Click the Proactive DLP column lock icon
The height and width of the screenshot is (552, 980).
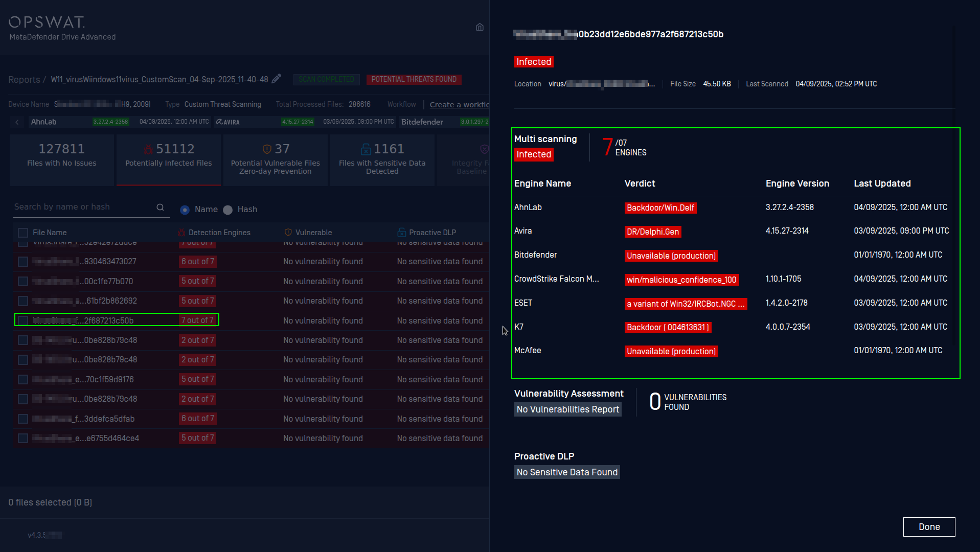pyautogui.click(x=402, y=233)
